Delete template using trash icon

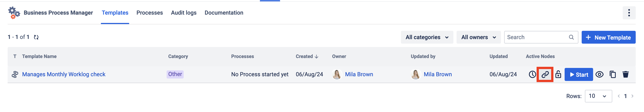click(625, 74)
